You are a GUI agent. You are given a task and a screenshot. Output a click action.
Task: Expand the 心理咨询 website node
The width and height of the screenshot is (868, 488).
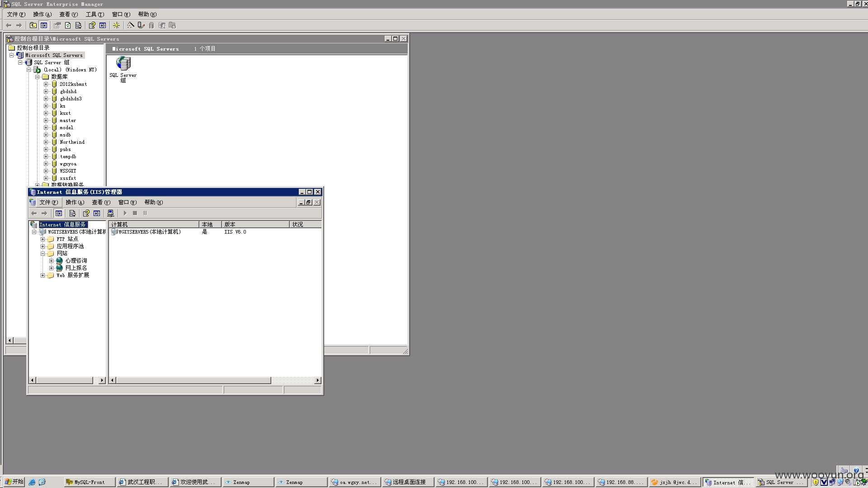pyautogui.click(x=51, y=261)
